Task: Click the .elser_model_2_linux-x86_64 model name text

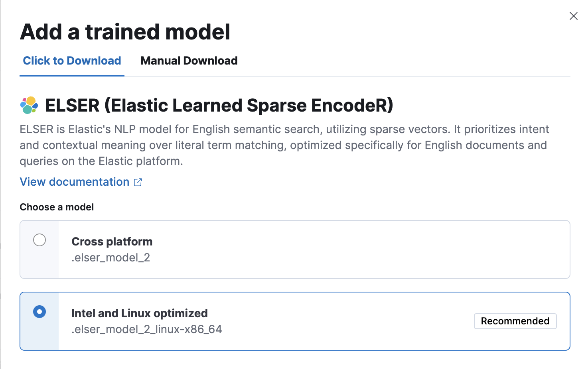Action: [x=147, y=329]
